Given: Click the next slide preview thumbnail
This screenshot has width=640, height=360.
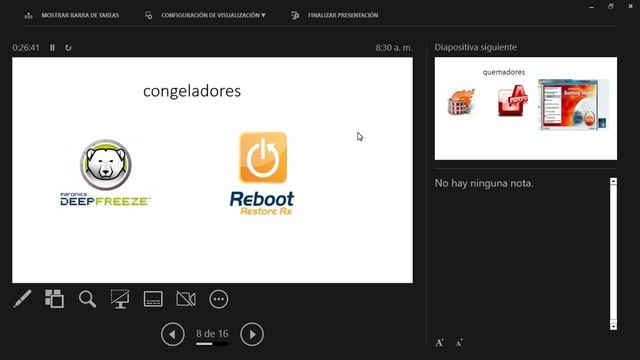Looking at the screenshot, I should 526,109.
